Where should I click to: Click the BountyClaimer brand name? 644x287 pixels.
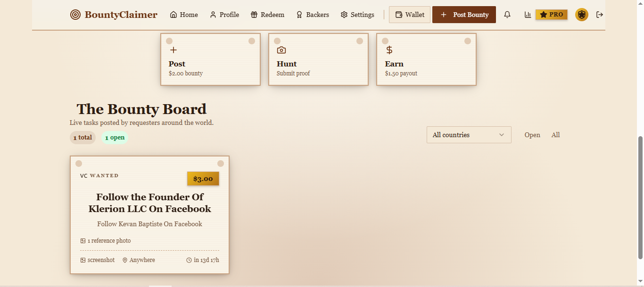click(x=121, y=15)
